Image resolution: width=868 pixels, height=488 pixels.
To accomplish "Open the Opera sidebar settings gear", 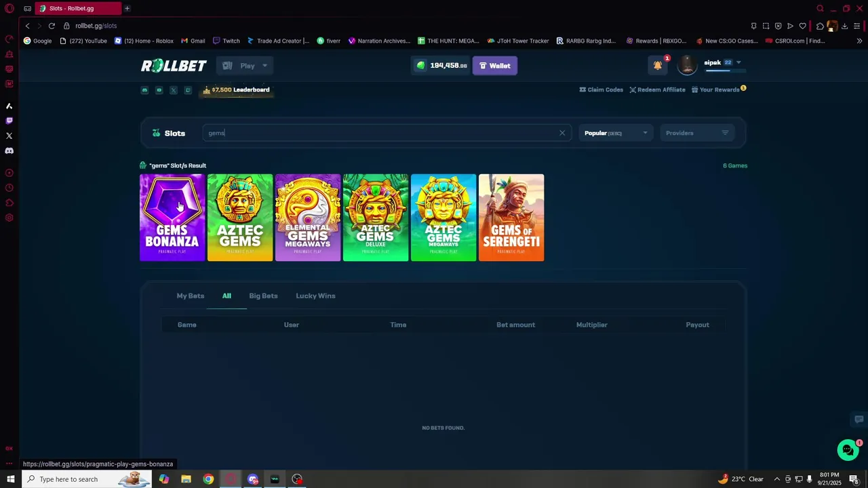I will 9,218.
